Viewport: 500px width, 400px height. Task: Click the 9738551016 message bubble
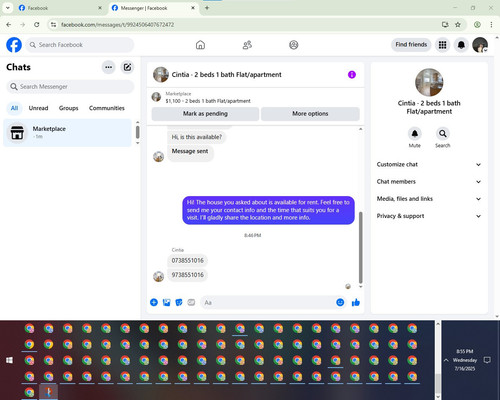point(187,275)
